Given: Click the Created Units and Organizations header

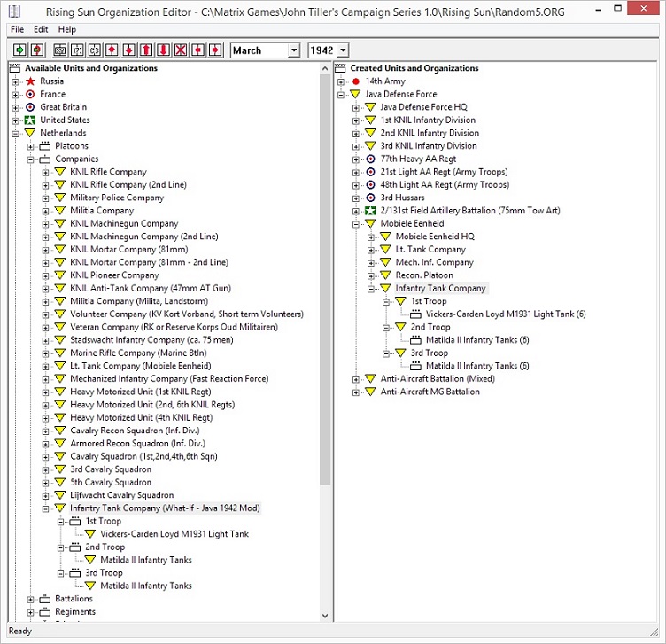Looking at the screenshot, I should click(x=414, y=68).
